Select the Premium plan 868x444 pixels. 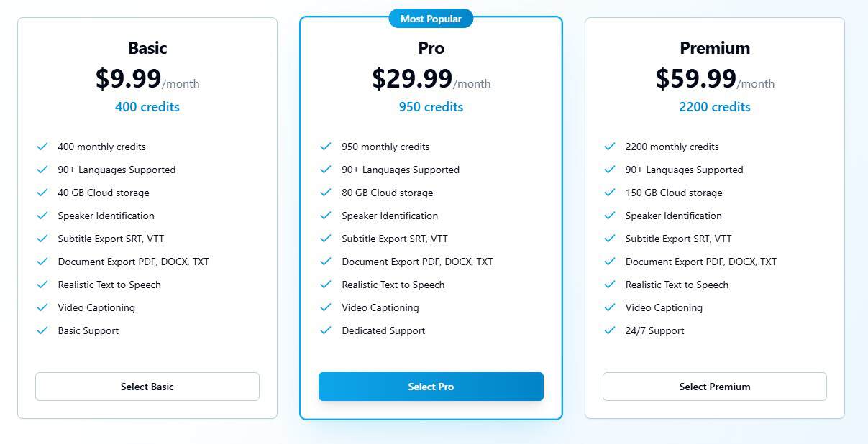(x=714, y=387)
